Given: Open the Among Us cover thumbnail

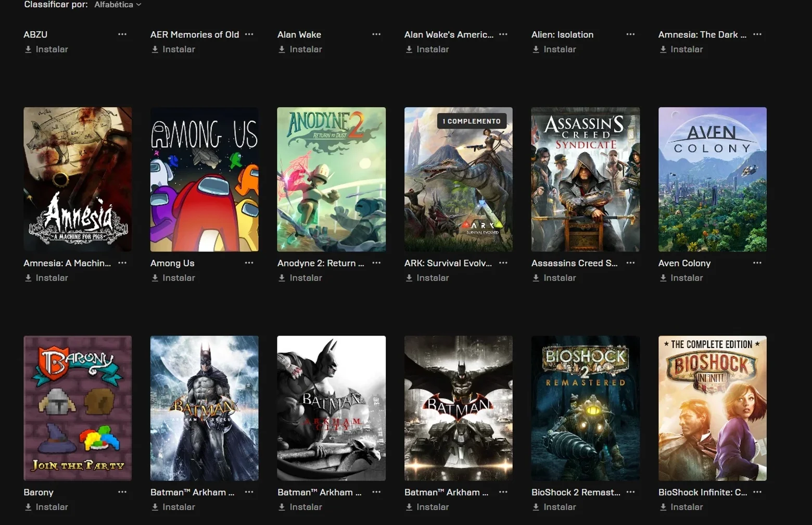Looking at the screenshot, I should tap(205, 180).
